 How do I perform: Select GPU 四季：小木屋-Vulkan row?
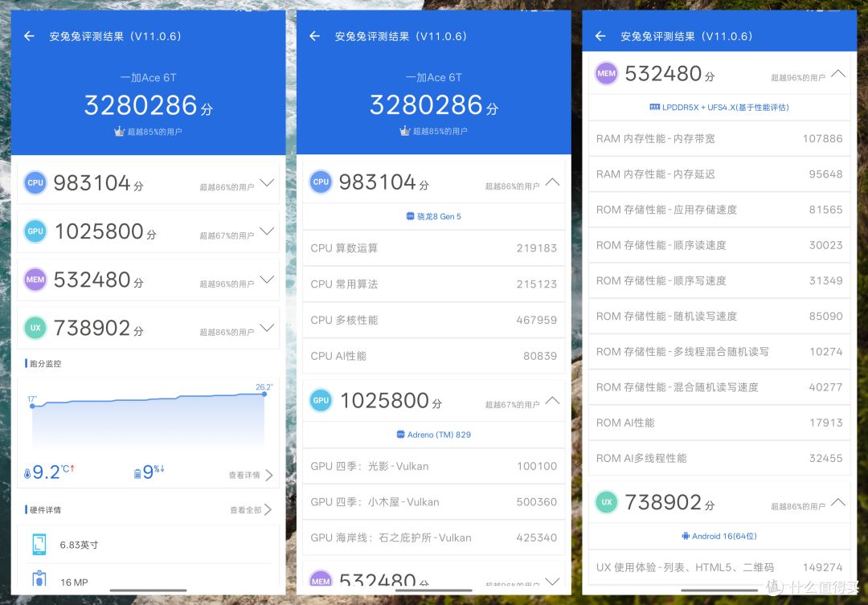point(433,502)
